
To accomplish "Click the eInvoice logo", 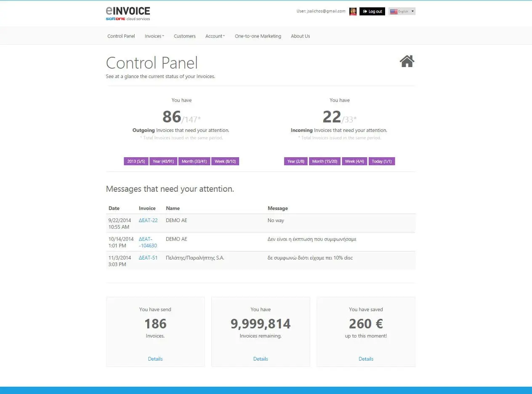I will coord(128,13).
